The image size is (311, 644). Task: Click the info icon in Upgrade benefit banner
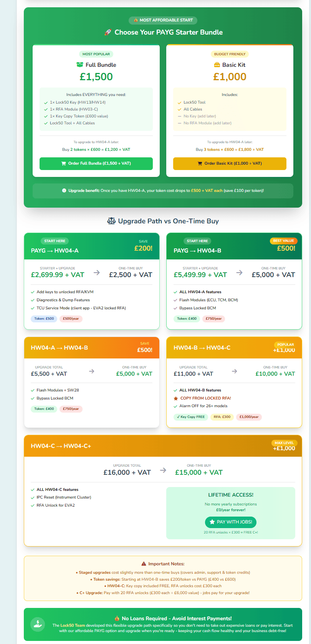pyautogui.click(x=64, y=190)
